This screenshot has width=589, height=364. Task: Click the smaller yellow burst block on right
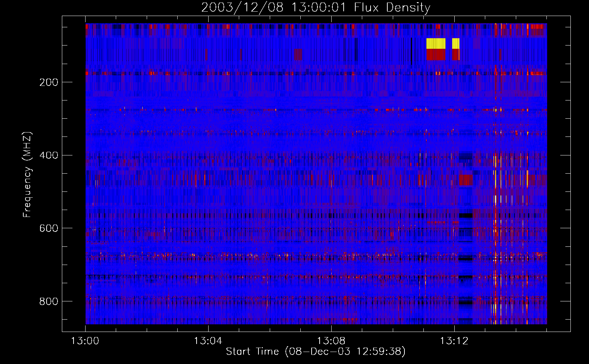[456, 44]
